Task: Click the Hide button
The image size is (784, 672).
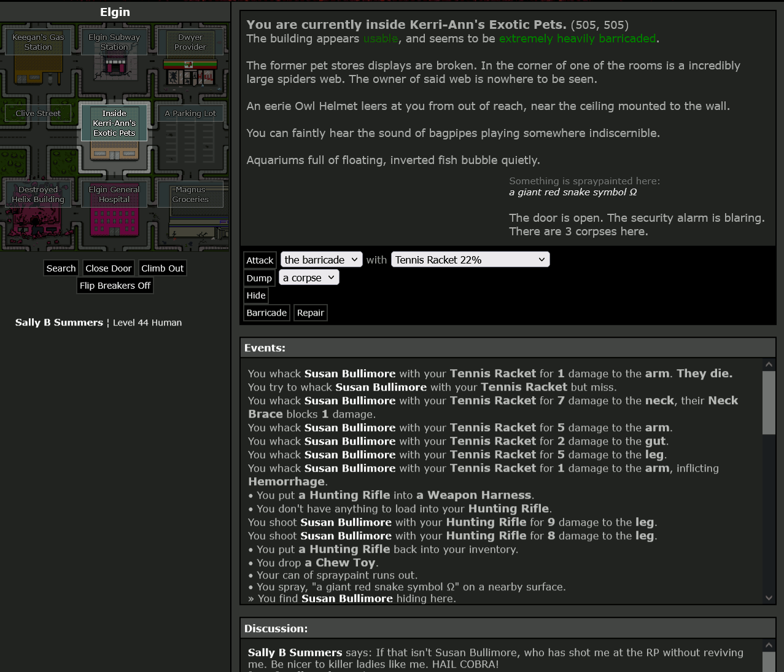Action: (256, 295)
